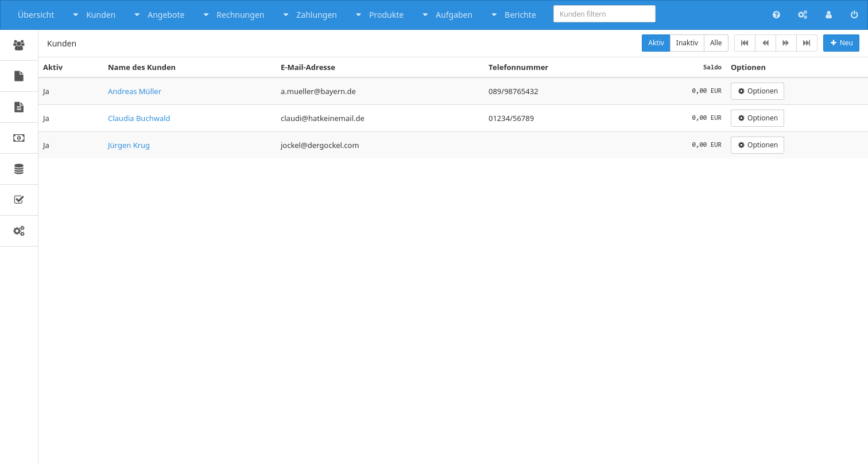868x464 pixels.
Task: Click email a.mueller@bayern.de
Action: (x=318, y=91)
